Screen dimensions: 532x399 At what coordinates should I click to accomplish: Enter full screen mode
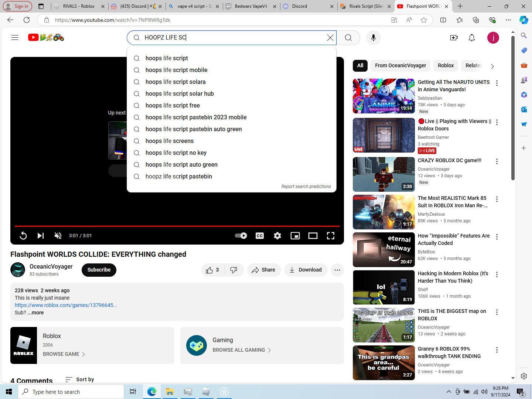pyautogui.click(x=331, y=236)
